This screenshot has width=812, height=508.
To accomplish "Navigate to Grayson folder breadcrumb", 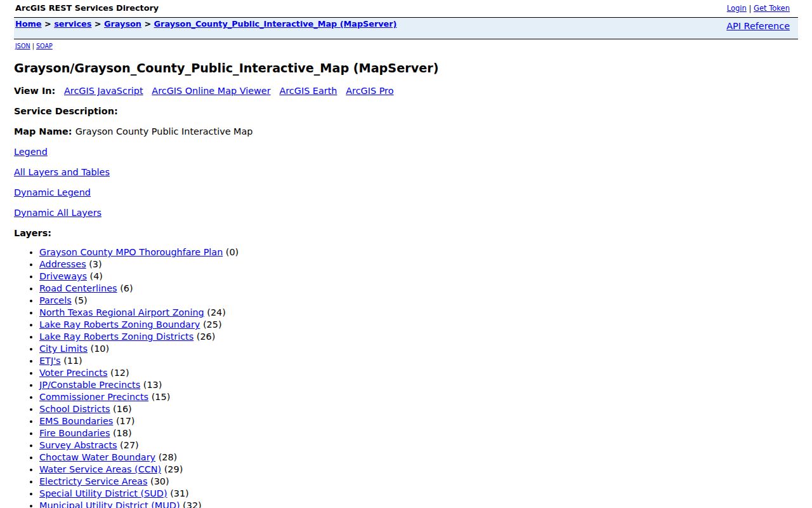I will click(122, 24).
